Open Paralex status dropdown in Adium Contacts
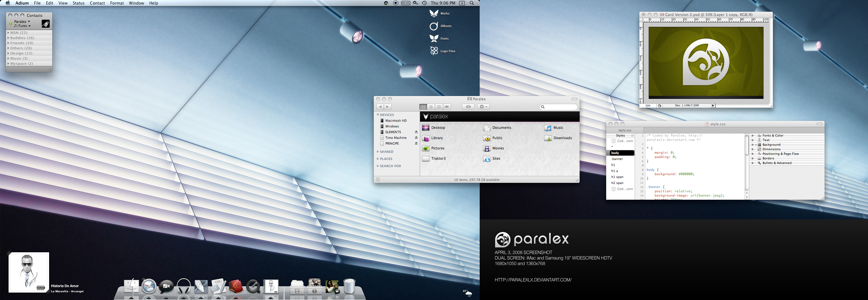 [x=22, y=22]
